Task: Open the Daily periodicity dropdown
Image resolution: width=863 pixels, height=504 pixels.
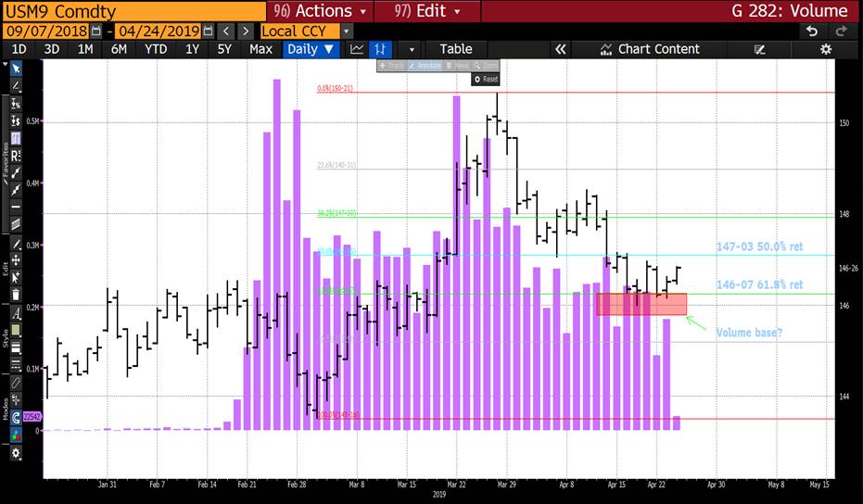Action: tap(311, 49)
